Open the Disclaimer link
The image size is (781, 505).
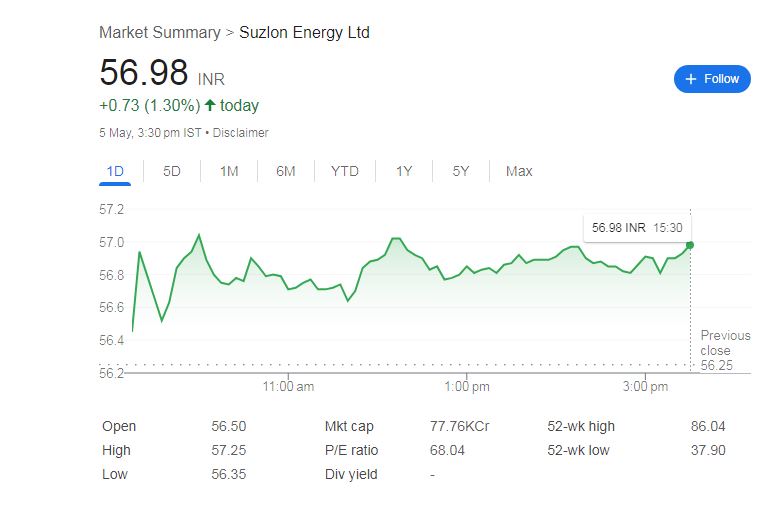click(x=241, y=133)
